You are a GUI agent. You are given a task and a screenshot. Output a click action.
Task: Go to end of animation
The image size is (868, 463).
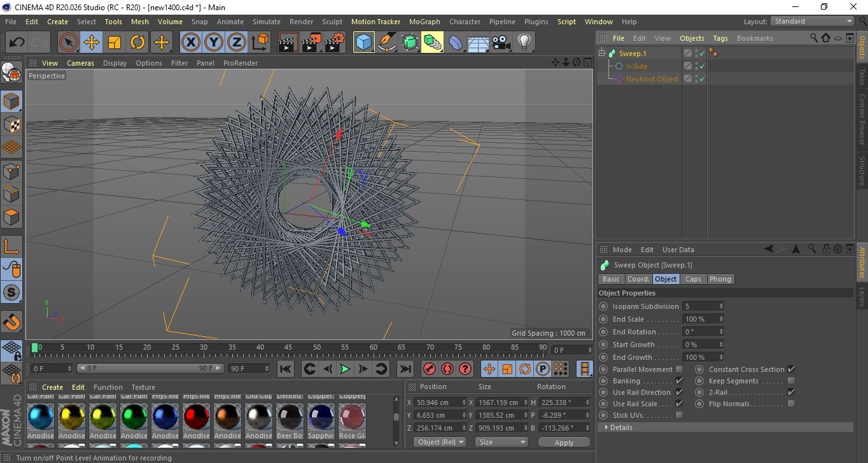click(405, 369)
